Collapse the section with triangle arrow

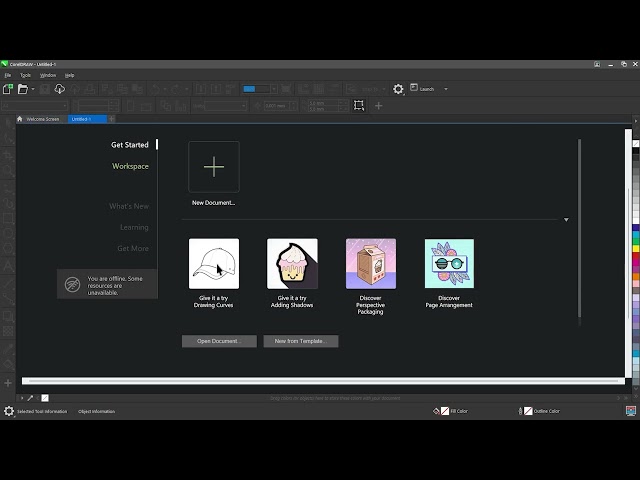[x=566, y=220]
